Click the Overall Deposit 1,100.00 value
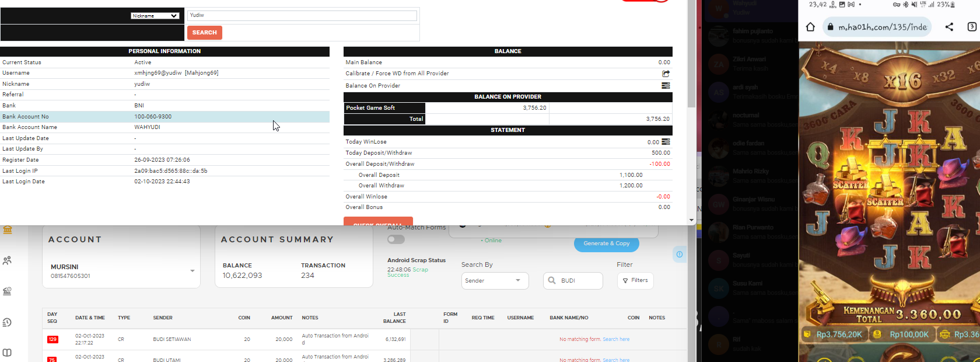The height and width of the screenshot is (362, 980). (631, 175)
